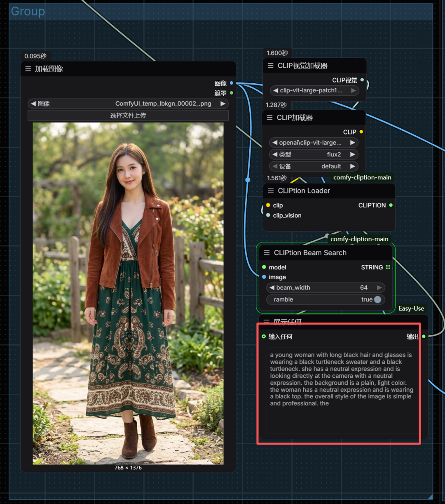The height and width of the screenshot is (504, 445).
Task: Click the CLIPtion Loader node menu icon
Action: pos(271,191)
